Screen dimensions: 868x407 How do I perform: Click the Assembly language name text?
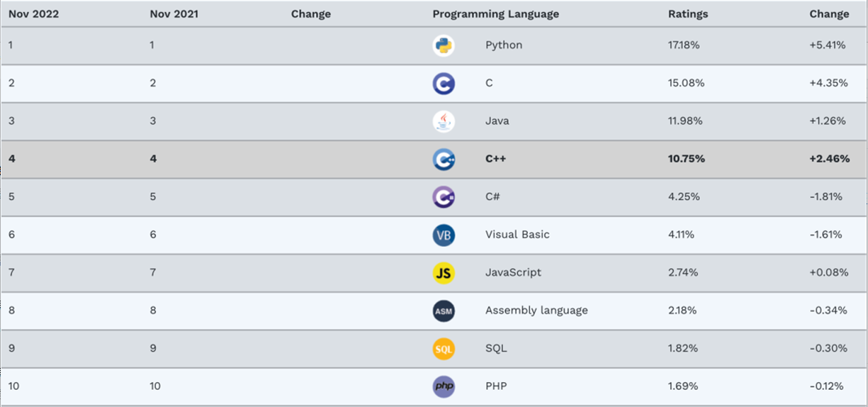pos(536,311)
